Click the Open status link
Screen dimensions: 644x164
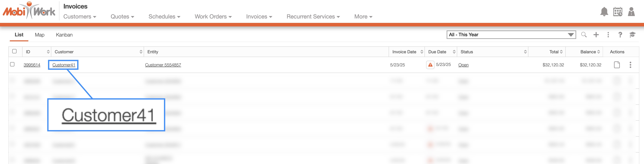[x=463, y=65]
